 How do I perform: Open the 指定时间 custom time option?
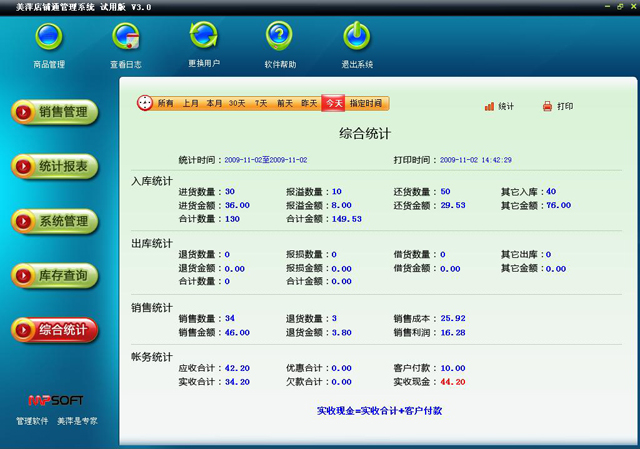366,103
